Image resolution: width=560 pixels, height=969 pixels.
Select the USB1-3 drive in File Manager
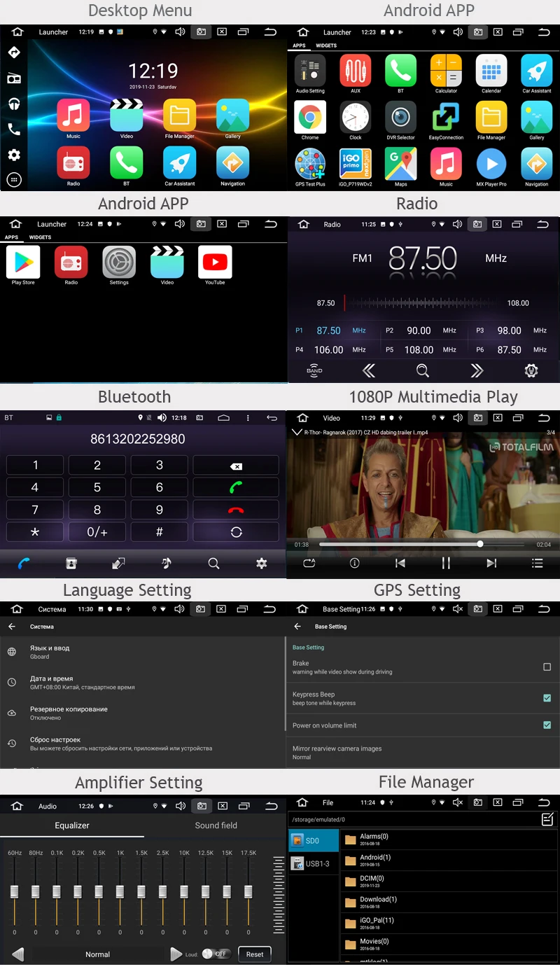pos(312,863)
